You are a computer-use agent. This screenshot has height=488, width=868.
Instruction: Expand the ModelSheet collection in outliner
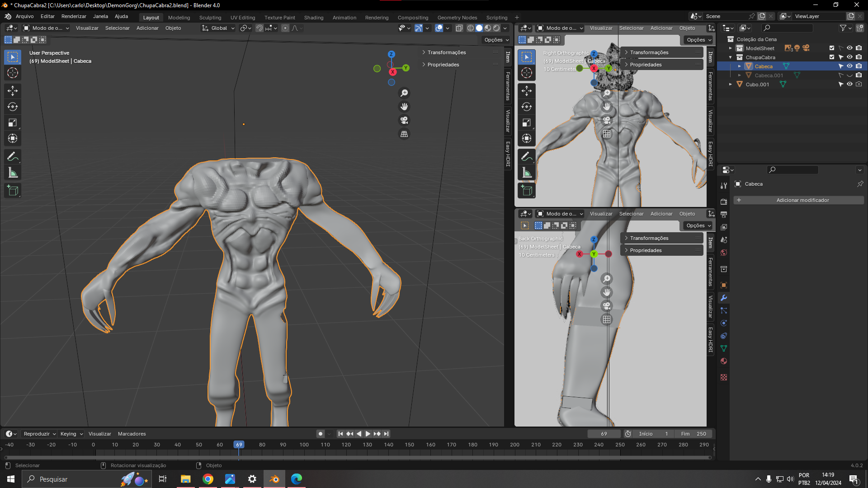730,48
